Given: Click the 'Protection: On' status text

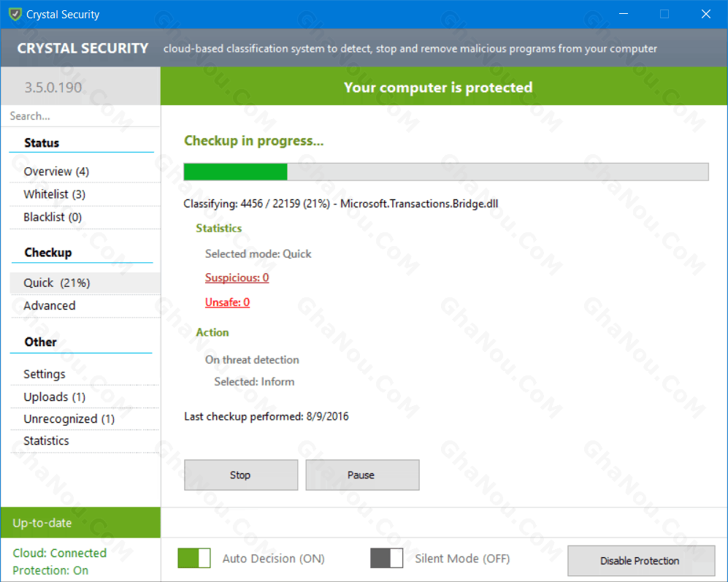Looking at the screenshot, I should tap(50, 570).
